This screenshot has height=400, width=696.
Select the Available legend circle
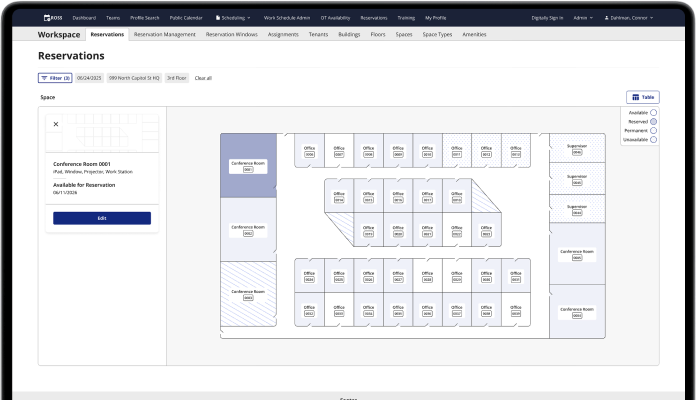653,112
